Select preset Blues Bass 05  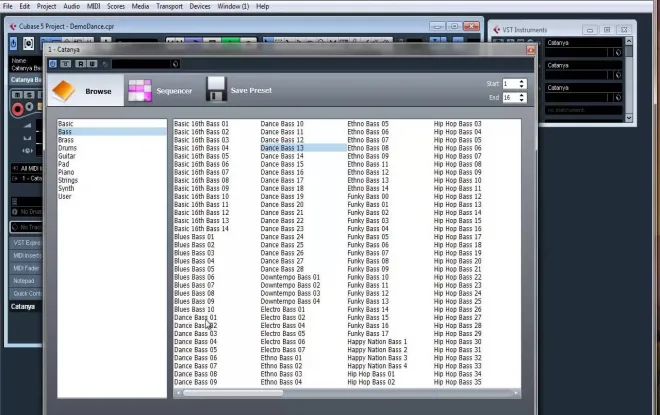click(194, 269)
